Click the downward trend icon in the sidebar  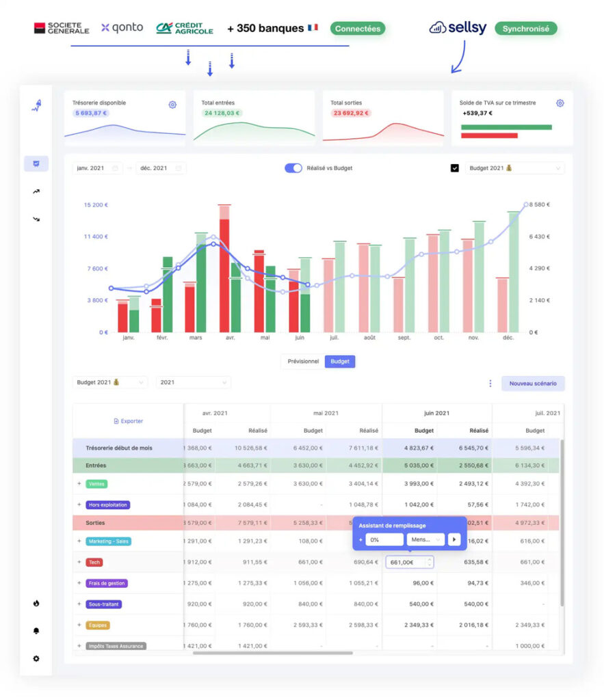(x=36, y=219)
